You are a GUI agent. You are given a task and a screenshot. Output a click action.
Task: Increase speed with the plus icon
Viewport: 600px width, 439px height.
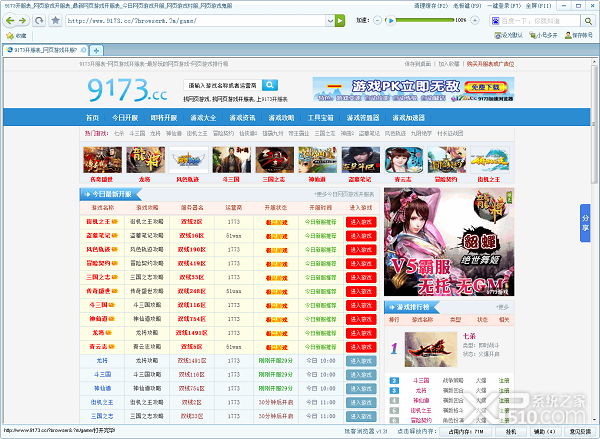(x=475, y=20)
